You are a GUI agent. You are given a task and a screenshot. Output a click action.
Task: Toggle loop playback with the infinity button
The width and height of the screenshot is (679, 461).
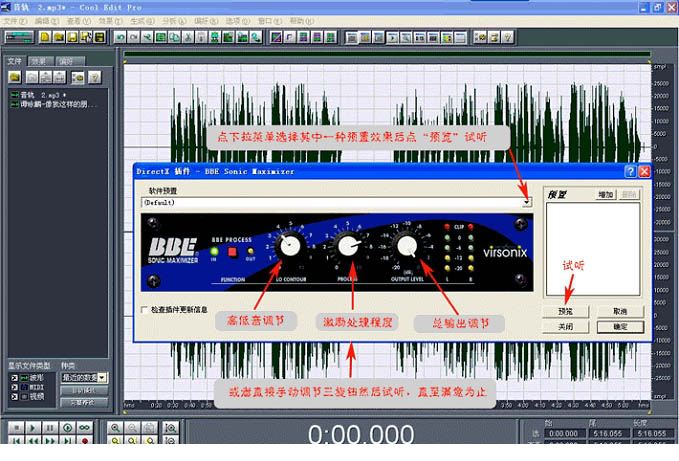point(84,428)
